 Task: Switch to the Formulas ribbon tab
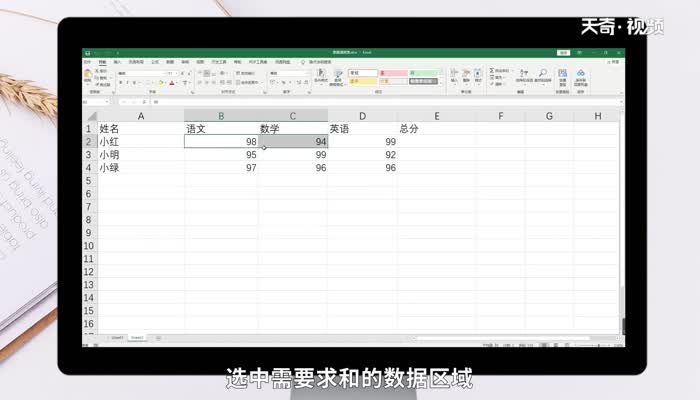(x=155, y=62)
